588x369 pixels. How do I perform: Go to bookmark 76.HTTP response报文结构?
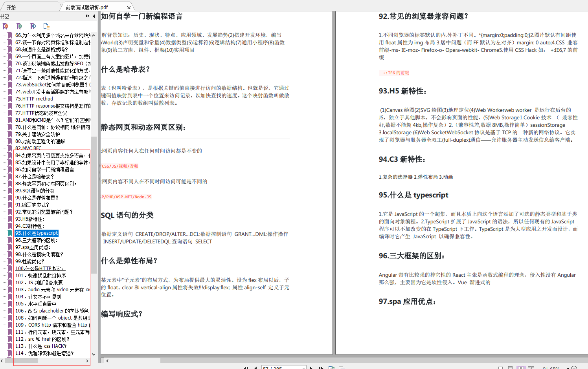[53, 106]
